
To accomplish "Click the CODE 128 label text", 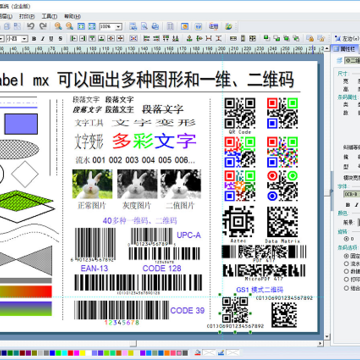I will point(162,268).
